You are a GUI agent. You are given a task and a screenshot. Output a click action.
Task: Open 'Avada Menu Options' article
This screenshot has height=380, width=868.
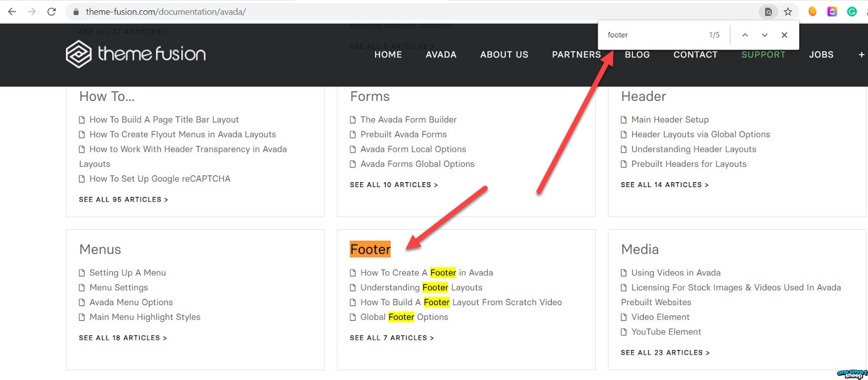[x=131, y=302]
